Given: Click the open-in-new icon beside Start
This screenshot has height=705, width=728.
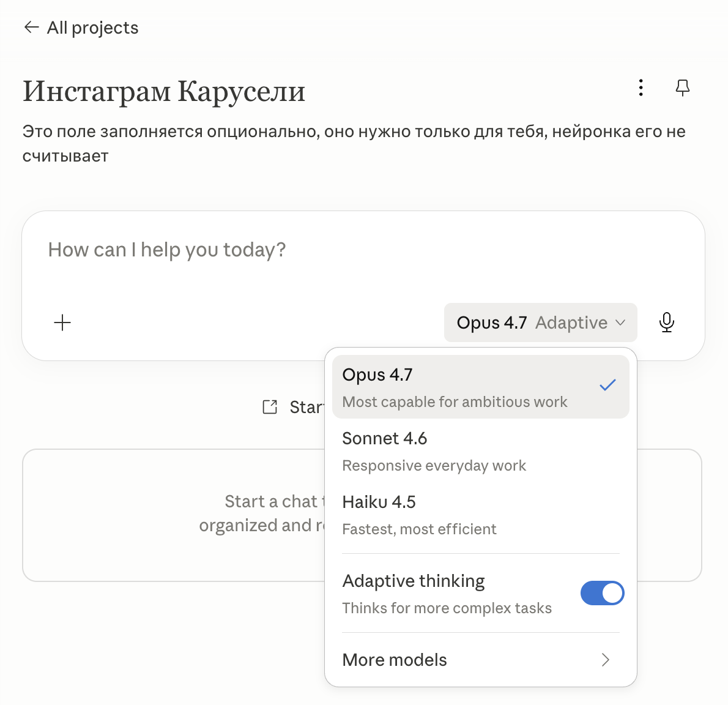Looking at the screenshot, I should tap(270, 407).
